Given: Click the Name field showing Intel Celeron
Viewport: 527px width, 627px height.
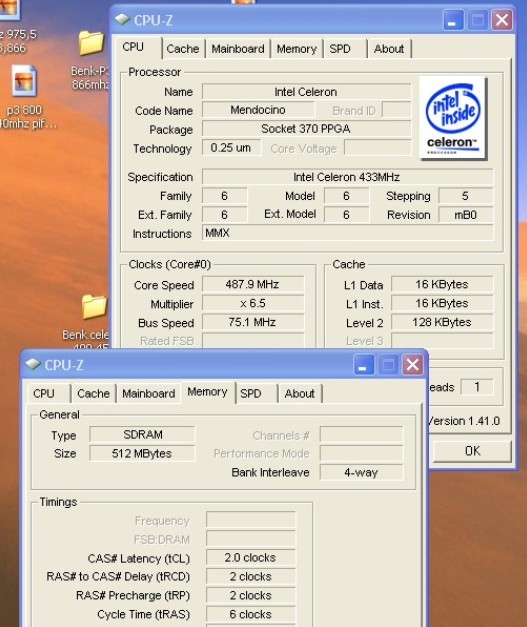Looking at the screenshot, I should (306, 92).
